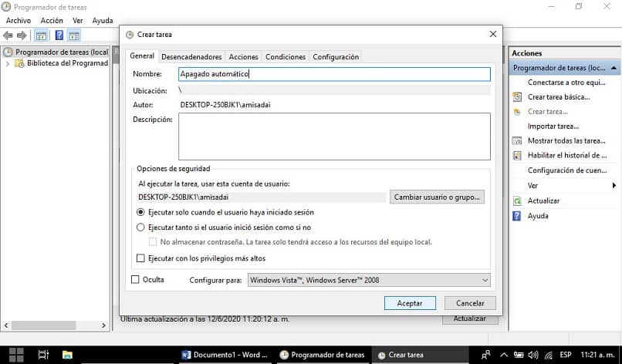Click the Biblioteca del Programador folder icon
Screen dimensions: 622x364
19,63
